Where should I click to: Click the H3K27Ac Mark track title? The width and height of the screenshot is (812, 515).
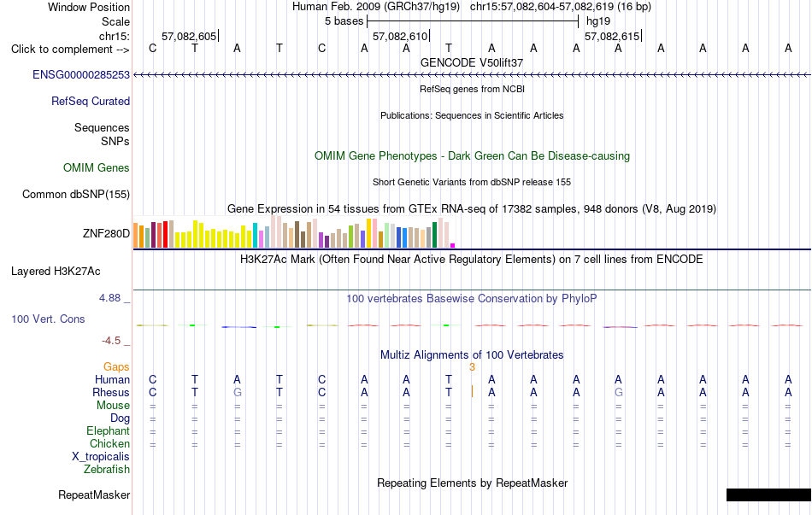(472, 259)
